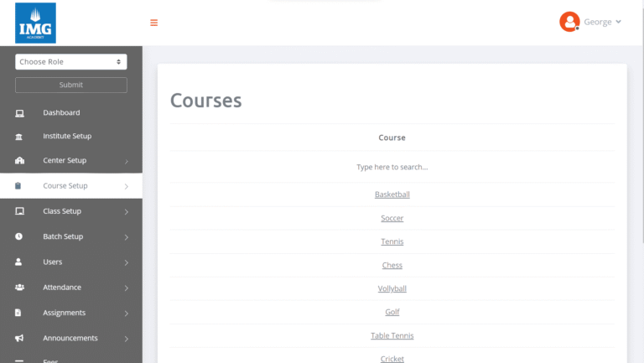The image size is (644, 363).
Task: Click the Assignments document icon
Action: coord(19,313)
